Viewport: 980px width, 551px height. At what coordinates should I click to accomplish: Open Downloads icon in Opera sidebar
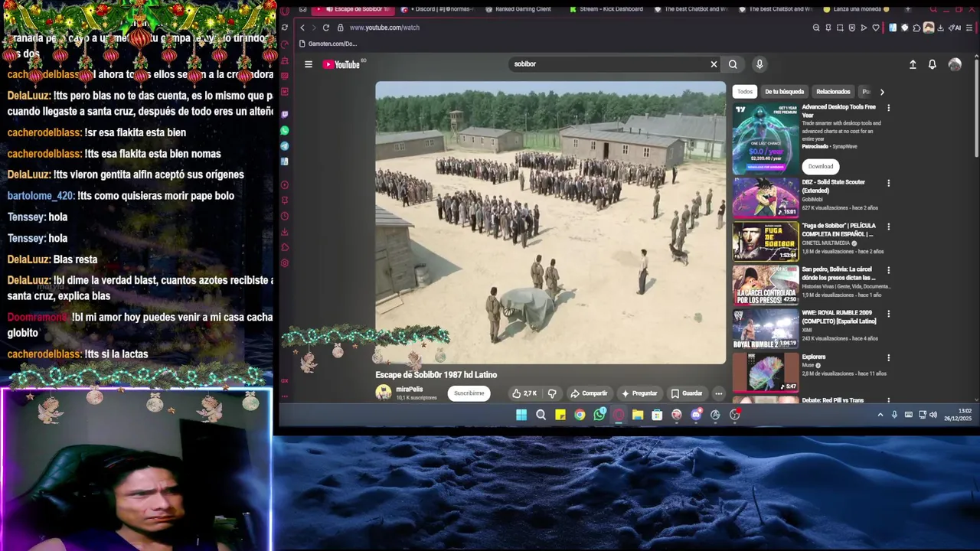click(285, 232)
